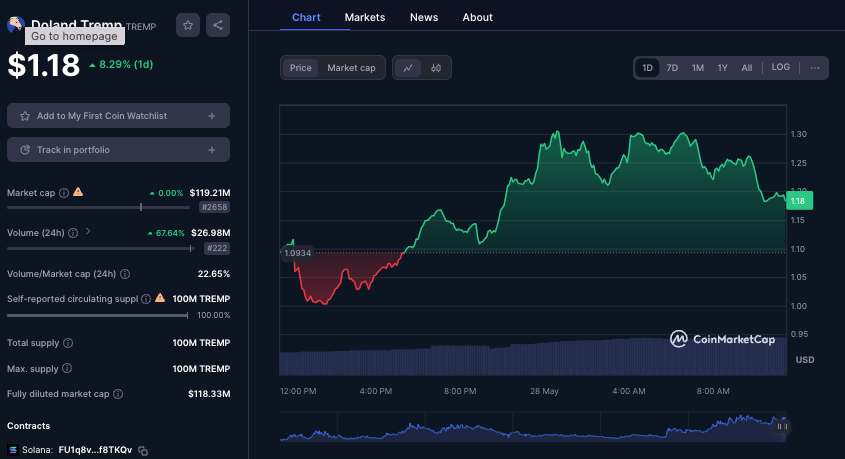The image size is (845, 459).
Task: Open the chart's more options menu
Action: click(815, 68)
